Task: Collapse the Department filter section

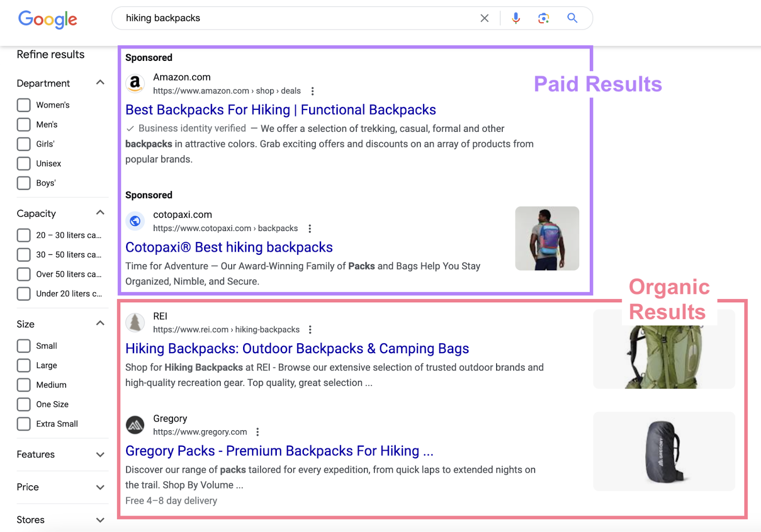Action: (100, 83)
